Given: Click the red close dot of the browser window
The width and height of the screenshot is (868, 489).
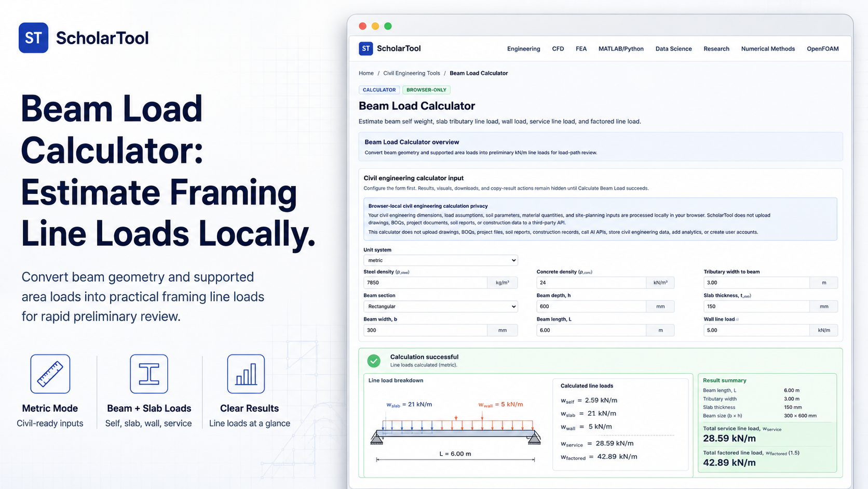Looking at the screenshot, I should pyautogui.click(x=362, y=26).
